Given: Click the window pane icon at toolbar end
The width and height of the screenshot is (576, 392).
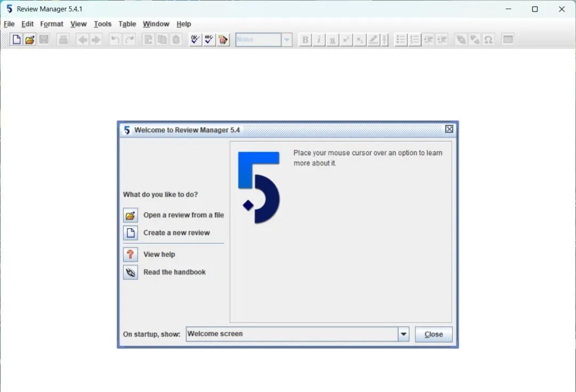Looking at the screenshot, I should click(508, 39).
